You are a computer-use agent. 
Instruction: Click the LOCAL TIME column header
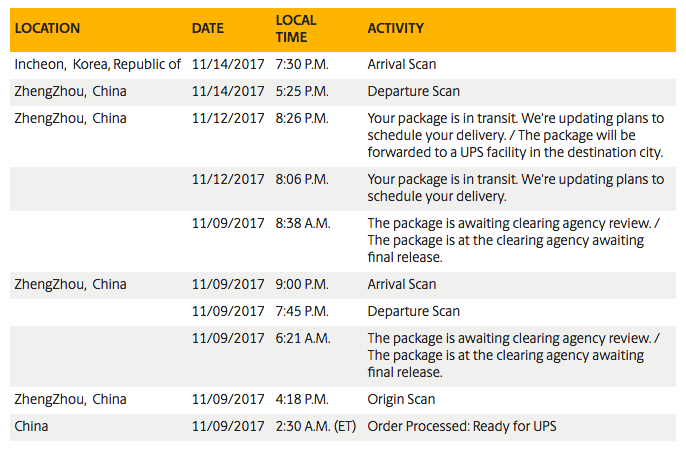click(x=296, y=28)
